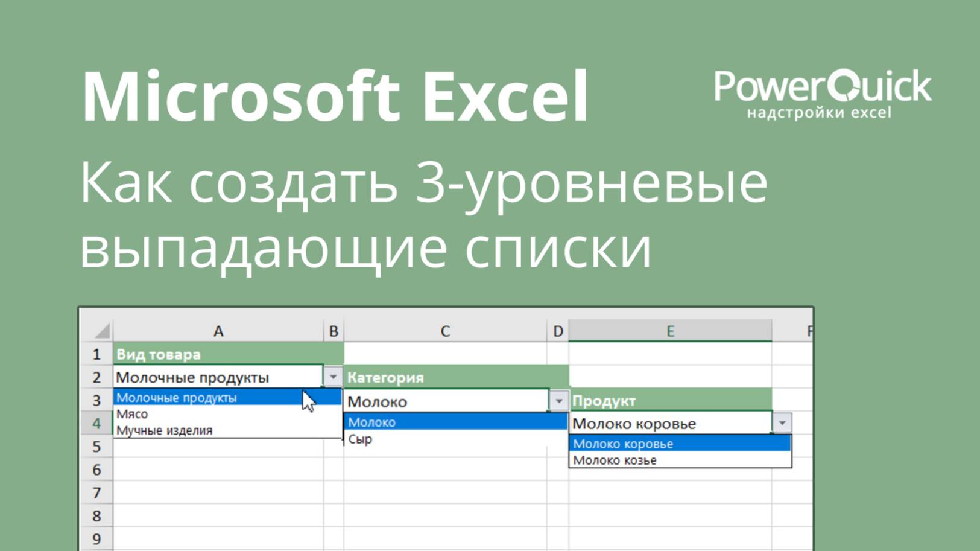
Task: Select cell E4 showing 'Молоко коровье'
Action: (x=671, y=423)
